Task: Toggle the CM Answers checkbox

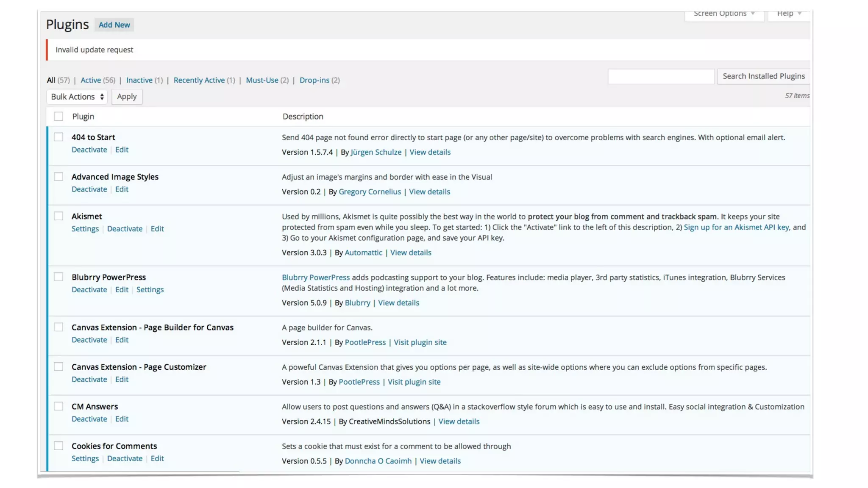Action: pos(58,407)
